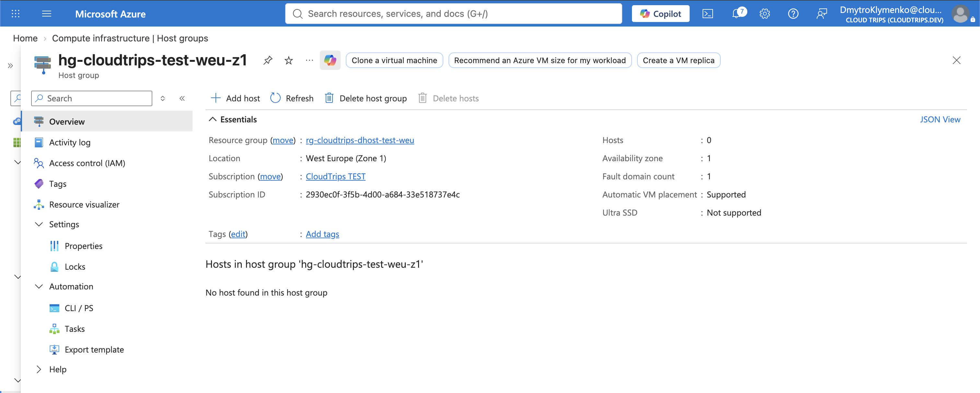Click the Copilot button in header
This screenshot has height=393, width=980.
[660, 14]
